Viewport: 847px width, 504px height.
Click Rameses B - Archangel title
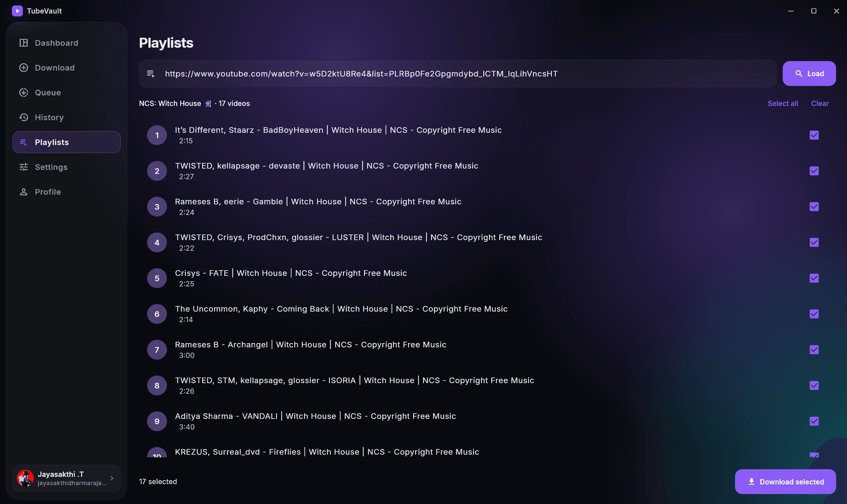(x=310, y=345)
